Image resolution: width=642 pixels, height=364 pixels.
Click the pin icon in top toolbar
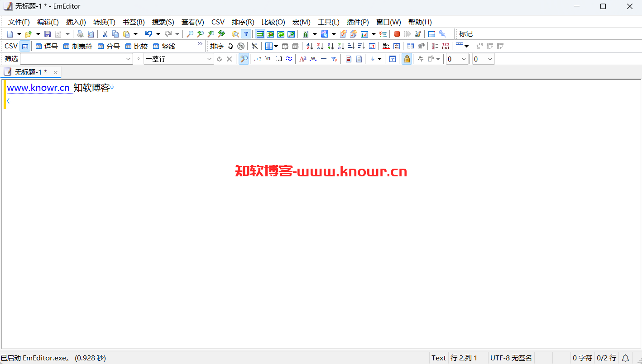tap(442, 34)
